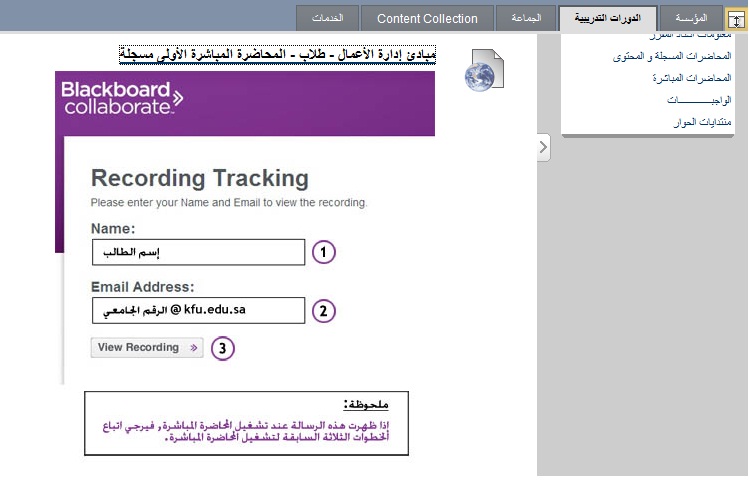Image resolution: width=749 pixels, height=484 pixels.
Task: Click the Email Address input field
Action: 198,311
